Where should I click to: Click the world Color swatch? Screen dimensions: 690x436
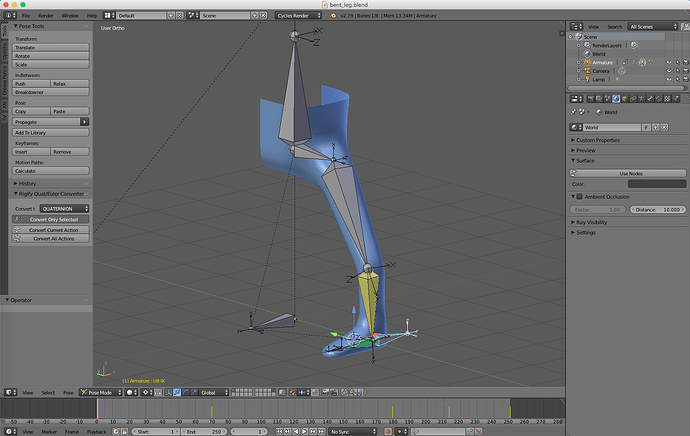coord(657,184)
